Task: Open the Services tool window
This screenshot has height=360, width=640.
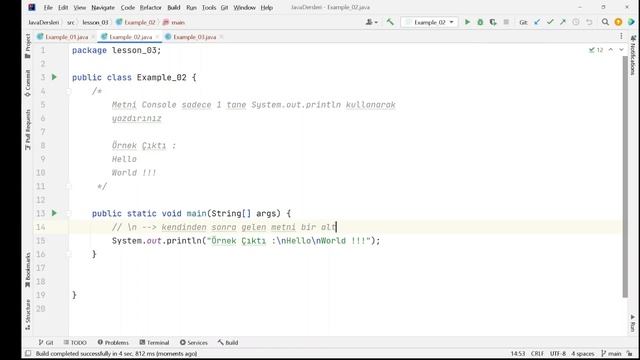Action: tap(194, 342)
